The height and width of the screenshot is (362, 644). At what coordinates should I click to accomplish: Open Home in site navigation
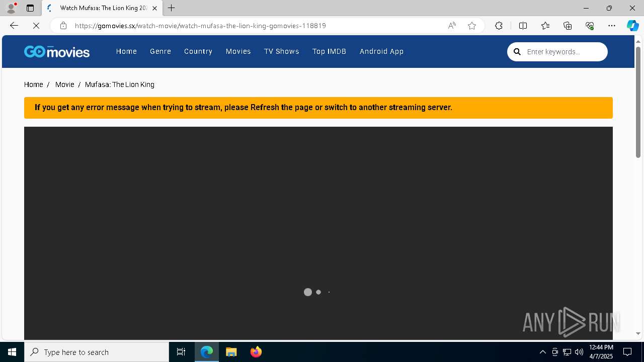(126, 51)
